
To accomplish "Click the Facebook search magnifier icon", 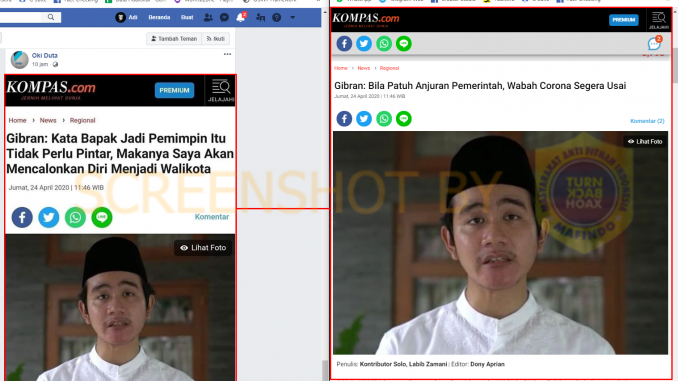I will tap(51, 17).
